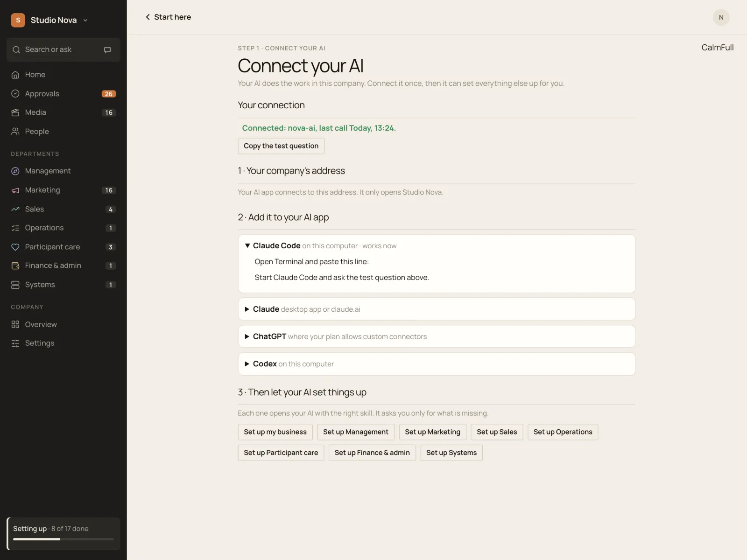The height and width of the screenshot is (560, 747).
Task: Click Set up Finance & admin button
Action: [x=372, y=453]
